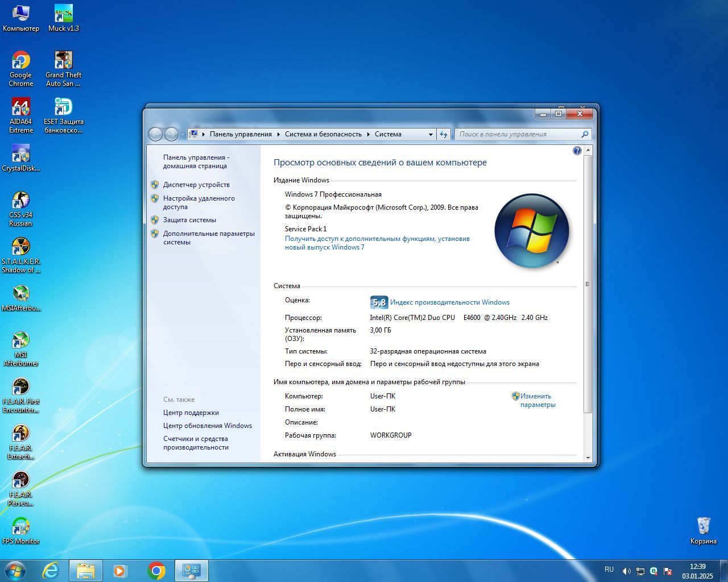Click the ESET tray icon

tap(654, 571)
